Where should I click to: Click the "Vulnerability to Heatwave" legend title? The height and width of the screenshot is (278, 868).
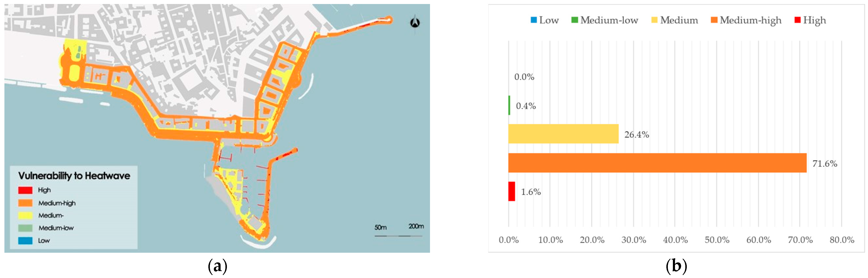coord(74,176)
